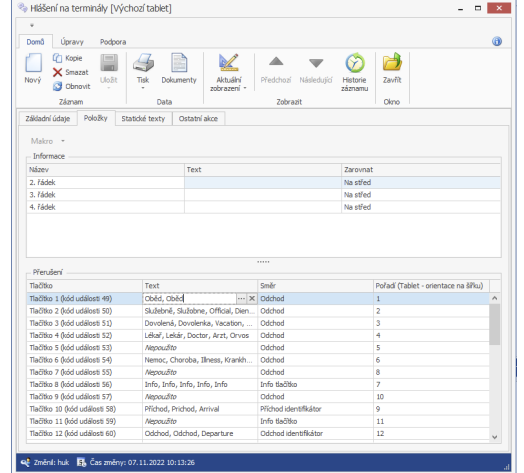This screenshot has width=524, height=473.
Task: Click the Dovolená, Dovolenka, Vacation text cell
Action: click(x=200, y=323)
